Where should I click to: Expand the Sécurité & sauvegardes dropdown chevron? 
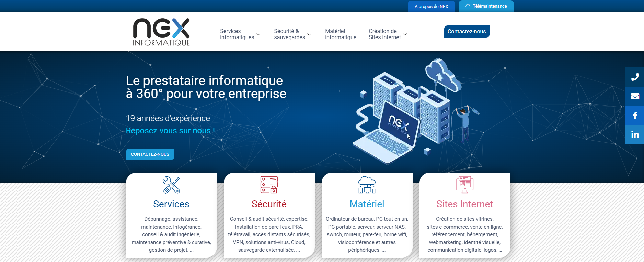(309, 34)
